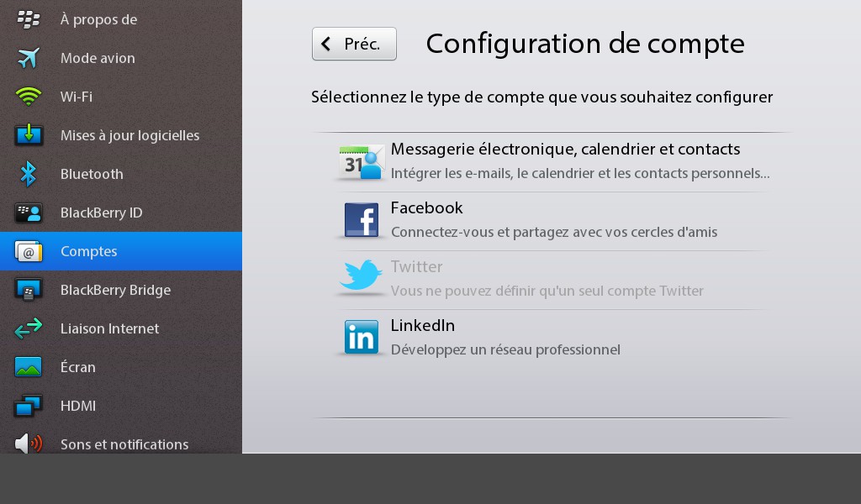Image resolution: width=861 pixels, height=504 pixels.
Task: Click 'Sélectionnez le type de compte' instruction
Action: pyautogui.click(x=542, y=97)
